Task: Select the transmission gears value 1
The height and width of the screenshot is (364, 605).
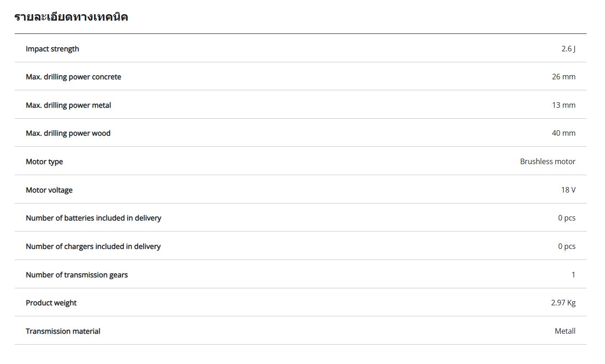Action: point(573,275)
